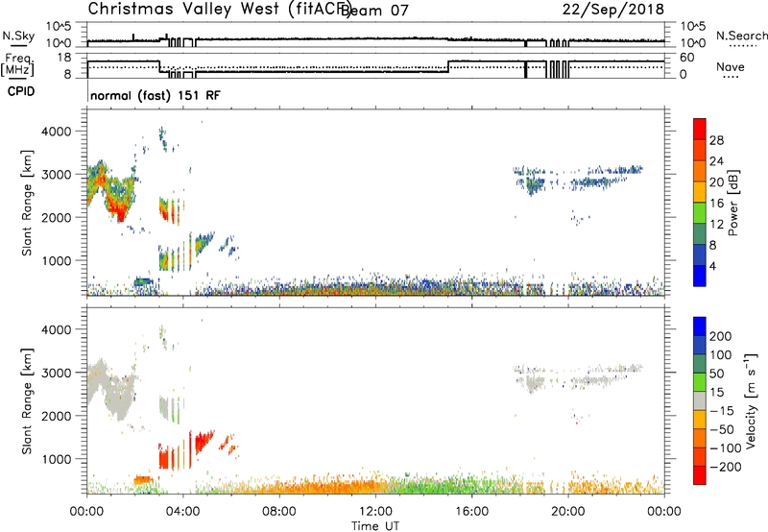The height and width of the screenshot is (532, 768).
Task: Click the light green 15–50 velocity swatch
Action: [700, 382]
